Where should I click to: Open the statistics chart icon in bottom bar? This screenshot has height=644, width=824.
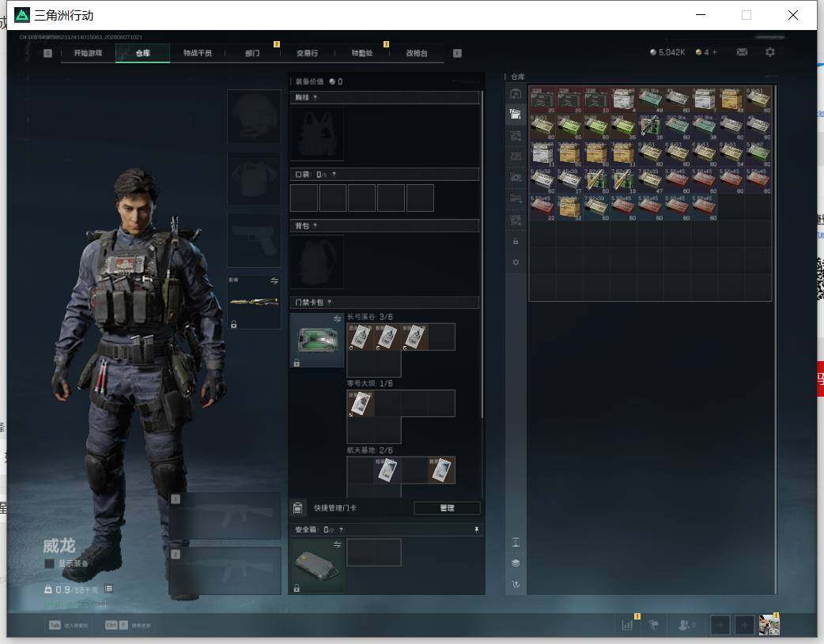click(627, 625)
